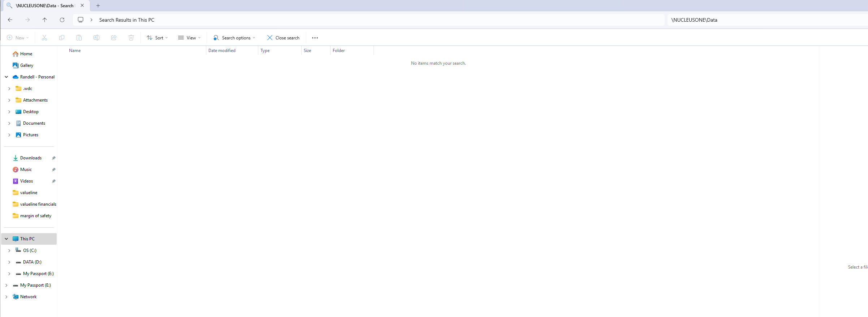Expand the Documents folder node
This screenshot has height=317, width=868.
tap(9, 123)
